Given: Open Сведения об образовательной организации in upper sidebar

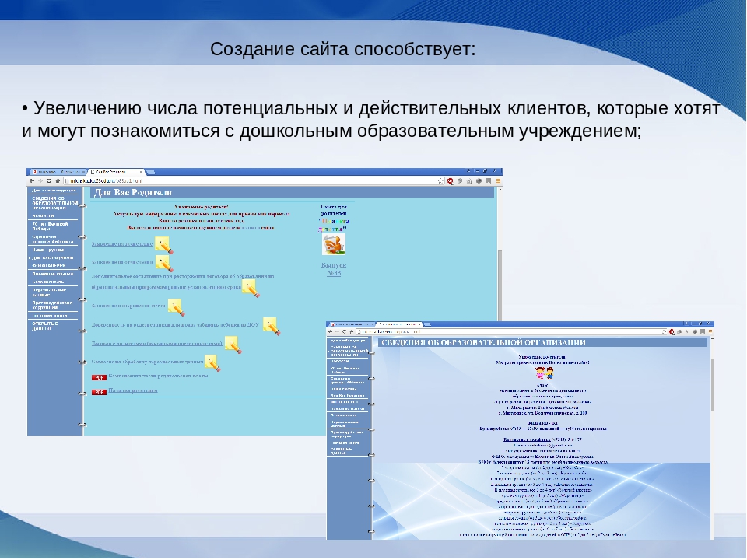Looking at the screenshot, I should [54, 203].
